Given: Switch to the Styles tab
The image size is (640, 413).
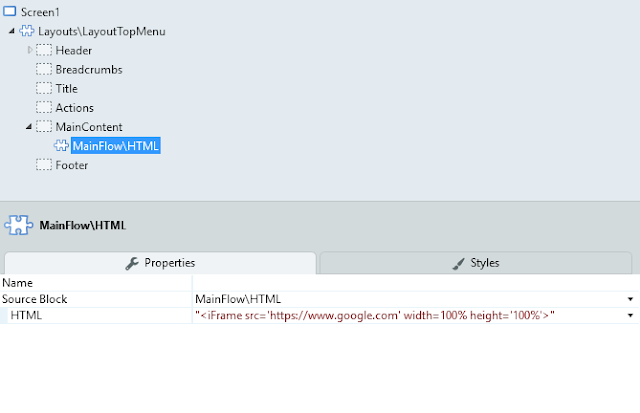Looking at the screenshot, I should point(476,263).
